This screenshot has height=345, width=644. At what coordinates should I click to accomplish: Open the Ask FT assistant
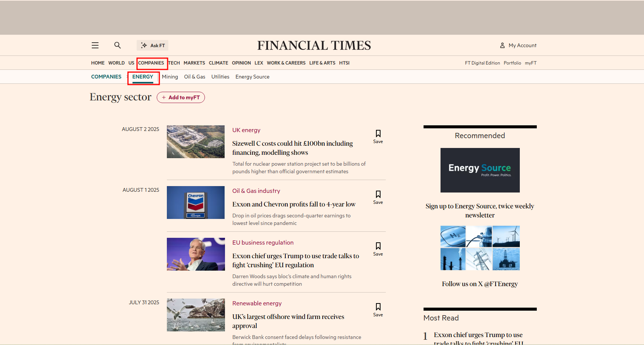coord(153,45)
